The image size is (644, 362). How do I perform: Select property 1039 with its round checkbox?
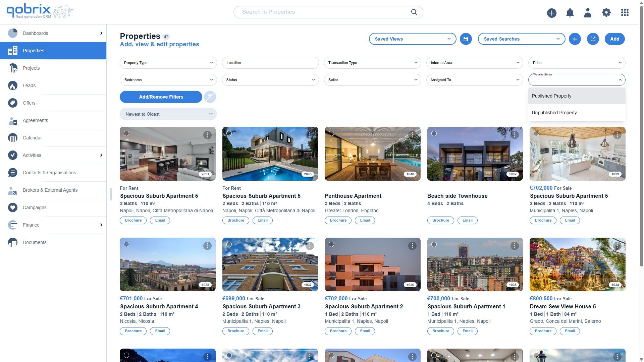click(536, 133)
